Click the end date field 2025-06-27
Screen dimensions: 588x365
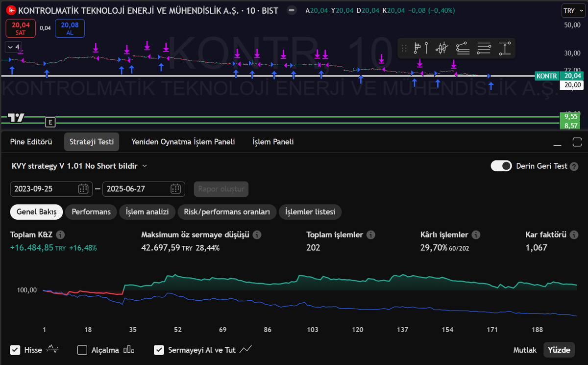[x=144, y=189]
